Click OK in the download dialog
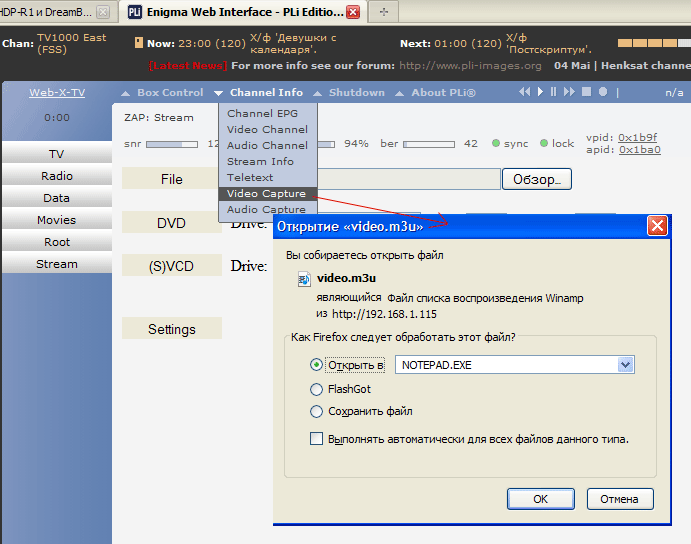 click(541, 499)
